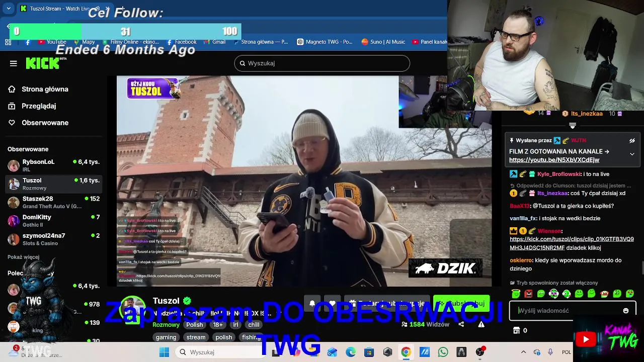Screen dimensions: 644x362
Task: Focus the Kick Wyszukaj search box
Action: click(x=322, y=63)
